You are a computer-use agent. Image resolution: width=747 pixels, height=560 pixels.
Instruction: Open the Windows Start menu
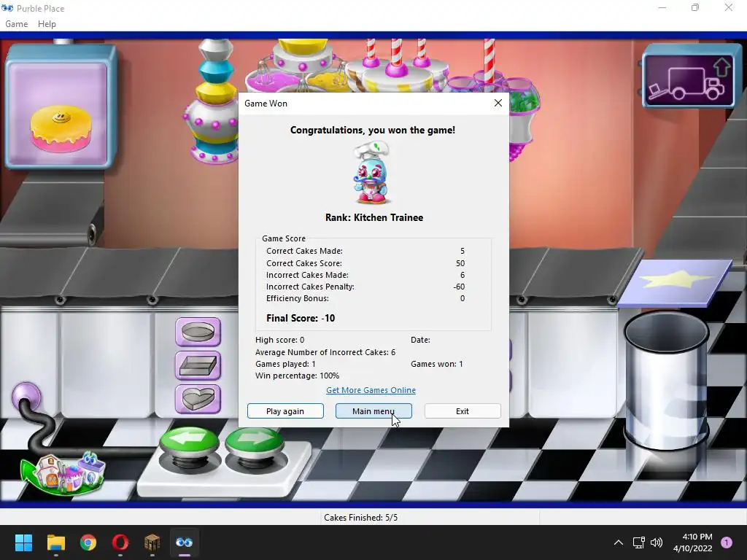click(x=23, y=542)
